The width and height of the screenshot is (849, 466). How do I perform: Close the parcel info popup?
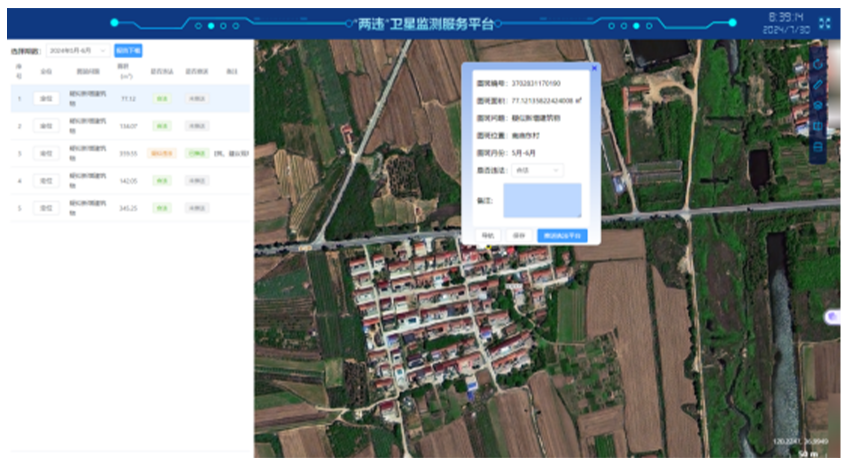coord(594,68)
